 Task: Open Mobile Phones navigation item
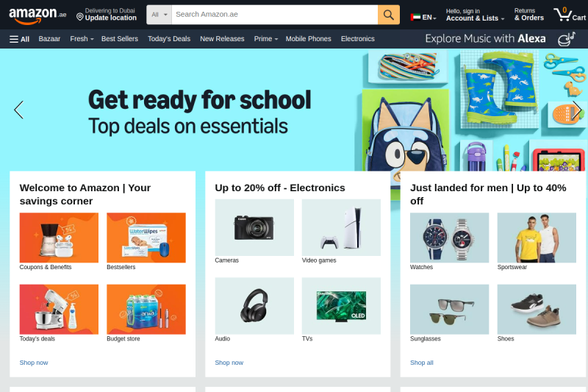coord(308,39)
